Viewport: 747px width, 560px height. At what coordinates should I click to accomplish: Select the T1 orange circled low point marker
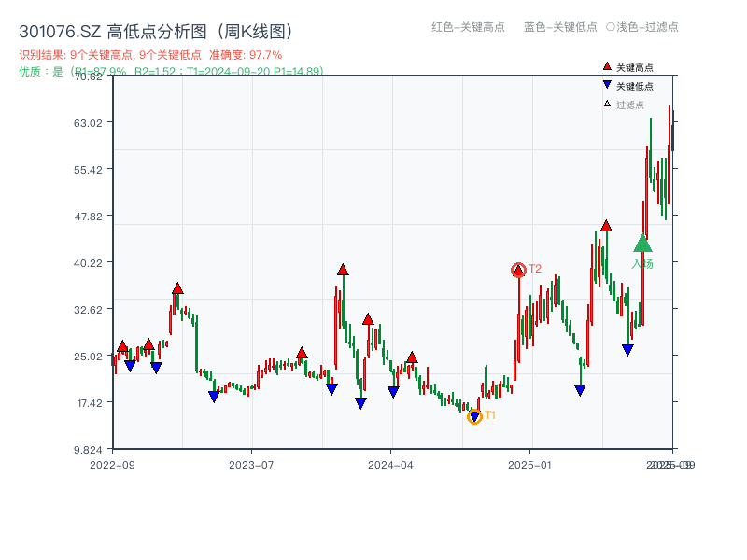click(474, 415)
